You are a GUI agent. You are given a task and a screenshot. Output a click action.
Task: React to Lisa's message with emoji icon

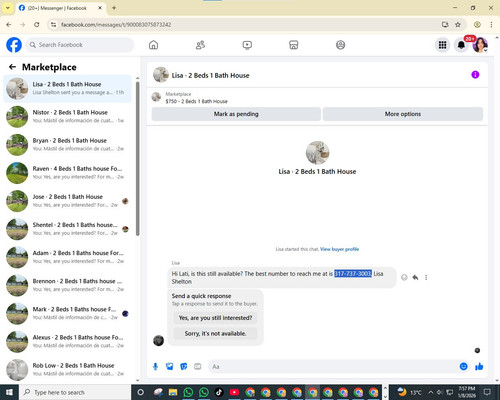pos(404,277)
